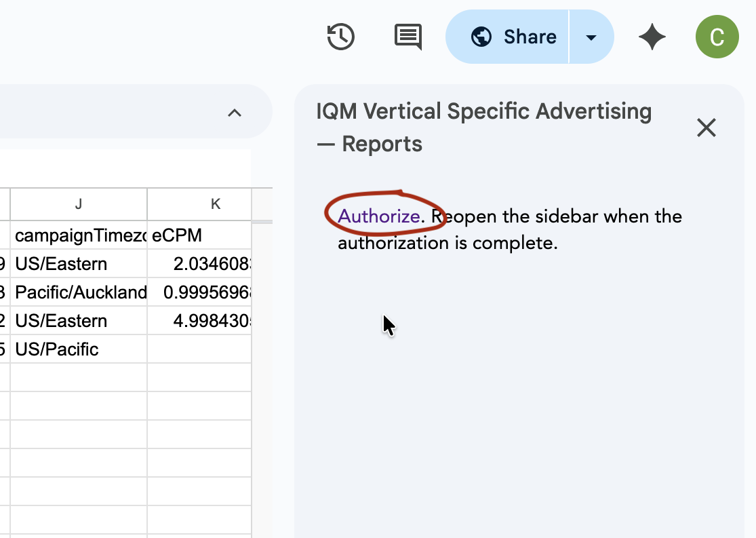Close the IQM Reports sidebar
This screenshot has width=756, height=538.
706,128
